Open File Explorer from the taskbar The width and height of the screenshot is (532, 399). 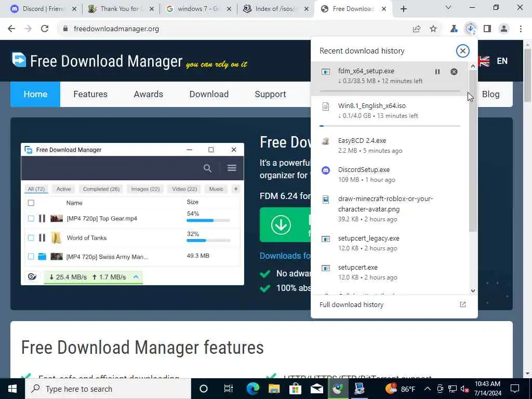[x=274, y=389]
